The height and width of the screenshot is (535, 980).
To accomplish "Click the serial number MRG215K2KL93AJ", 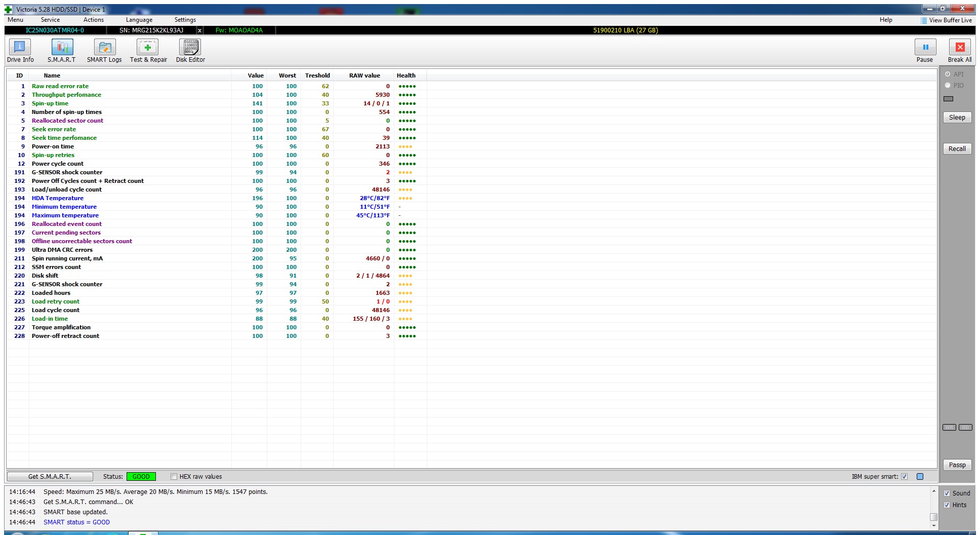I will coord(151,30).
